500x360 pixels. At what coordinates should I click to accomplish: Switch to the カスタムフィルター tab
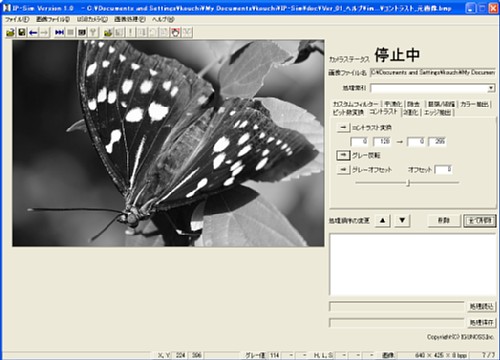(355, 104)
